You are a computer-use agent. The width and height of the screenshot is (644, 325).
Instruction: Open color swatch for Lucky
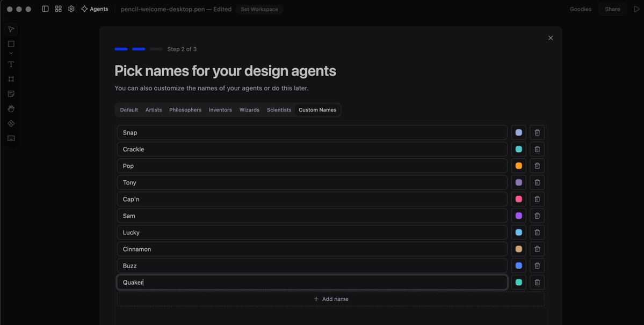(x=519, y=232)
